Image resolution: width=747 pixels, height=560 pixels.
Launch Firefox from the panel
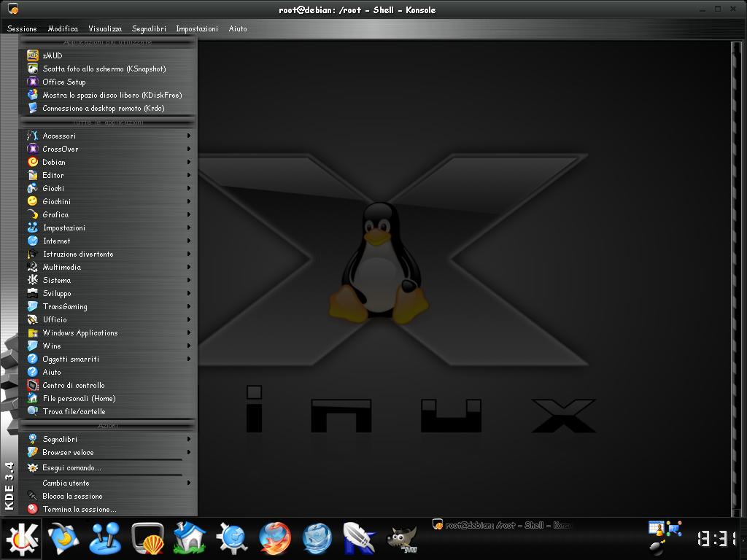275,539
